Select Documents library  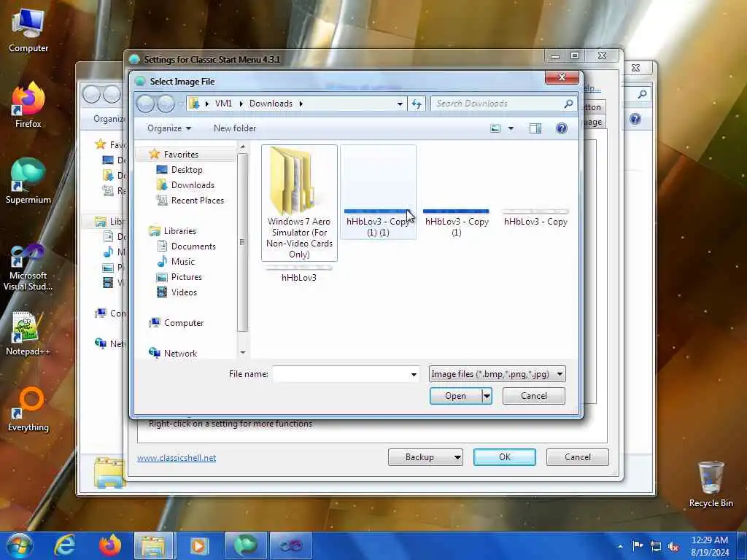[x=193, y=246]
